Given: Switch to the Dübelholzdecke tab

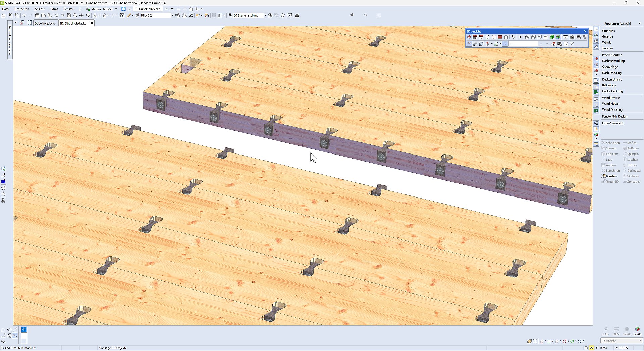Looking at the screenshot, I should coord(45,23).
